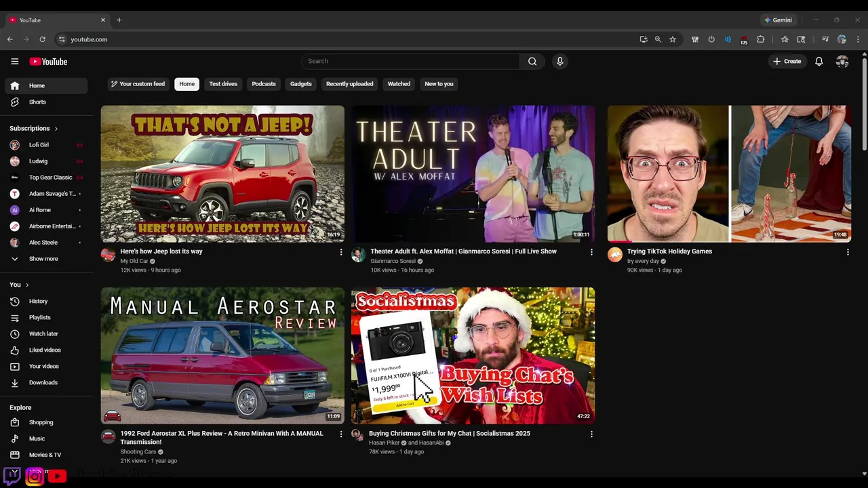Open Shooting Cars channel name
This screenshot has width=868, height=488.
138,452
